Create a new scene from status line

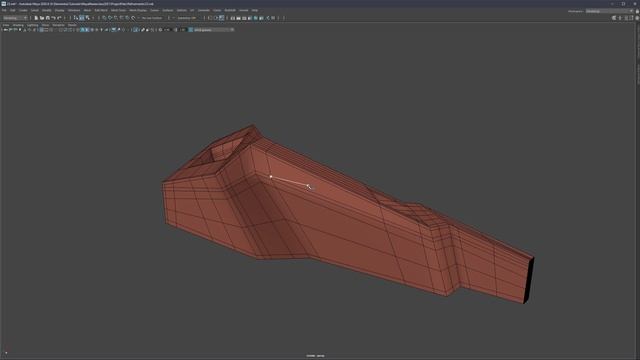click(36, 18)
